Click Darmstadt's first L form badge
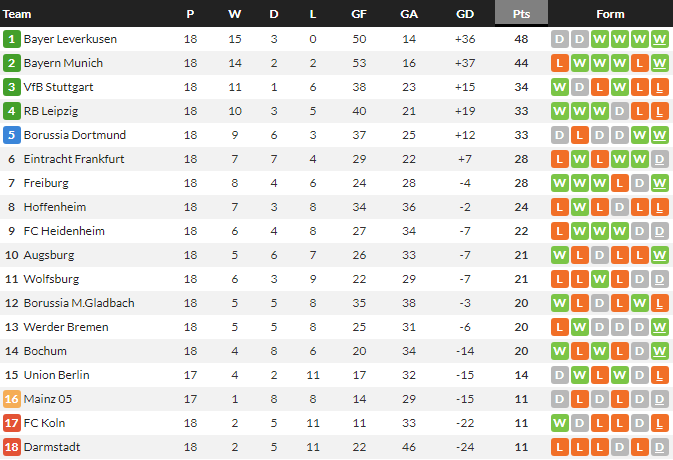 coord(559,447)
